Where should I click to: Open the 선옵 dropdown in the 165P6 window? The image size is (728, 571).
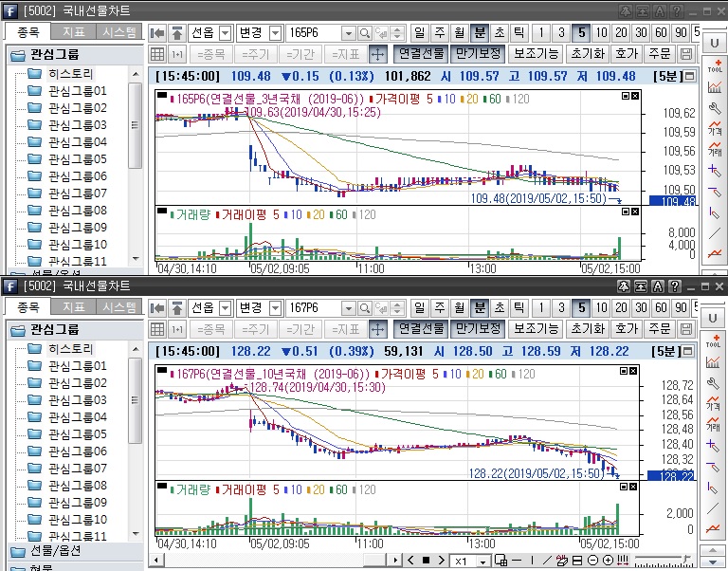tap(226, 33)
